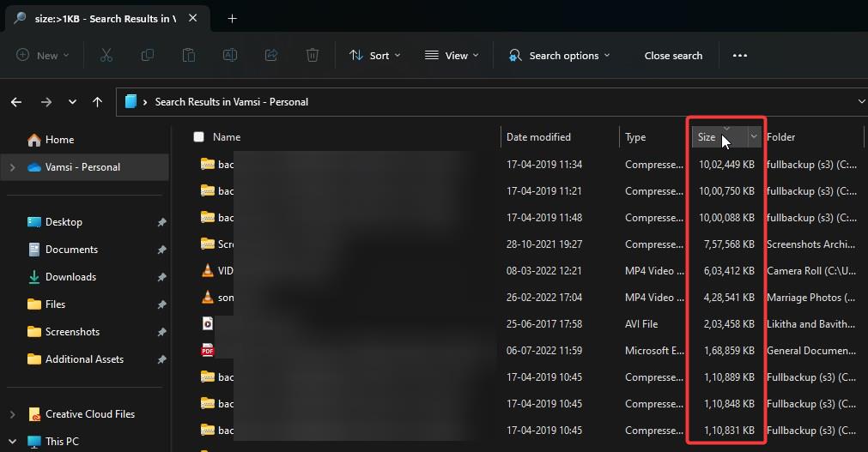Click date 08-03-2022 12:21 cell

point(544,270)
